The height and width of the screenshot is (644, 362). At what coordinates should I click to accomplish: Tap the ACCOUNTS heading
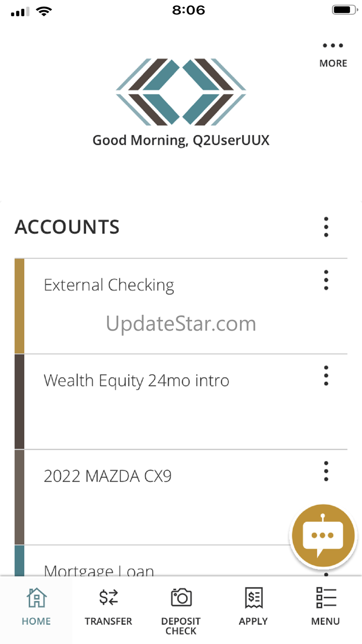point(67,227)
